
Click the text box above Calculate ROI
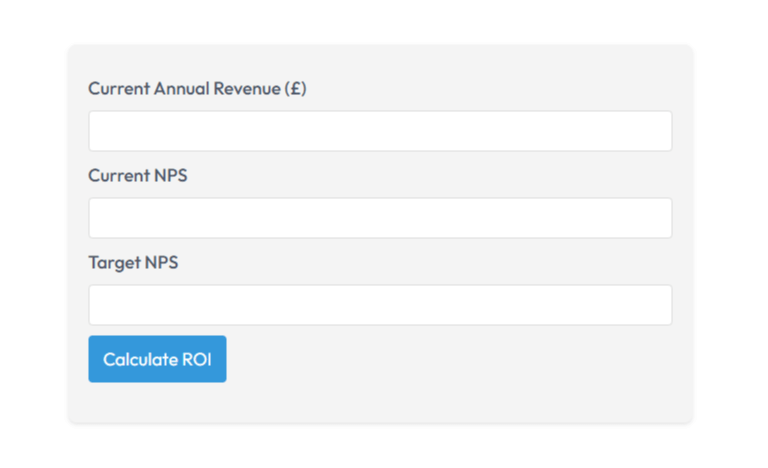click(380, 305)
